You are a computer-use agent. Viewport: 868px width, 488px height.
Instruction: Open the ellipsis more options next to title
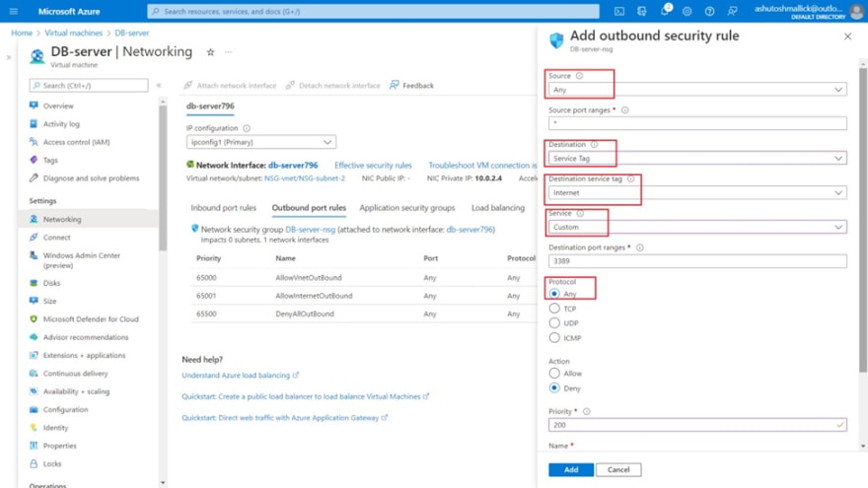pos(229,52)
